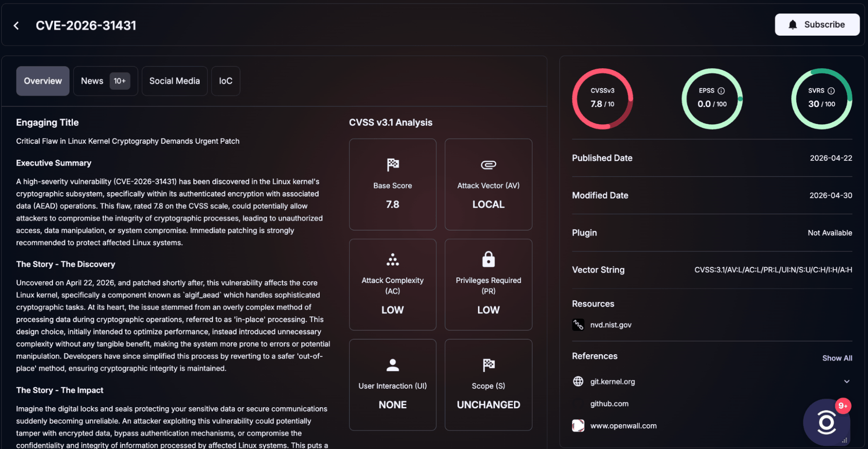Switch to the IoC tab

225,81
